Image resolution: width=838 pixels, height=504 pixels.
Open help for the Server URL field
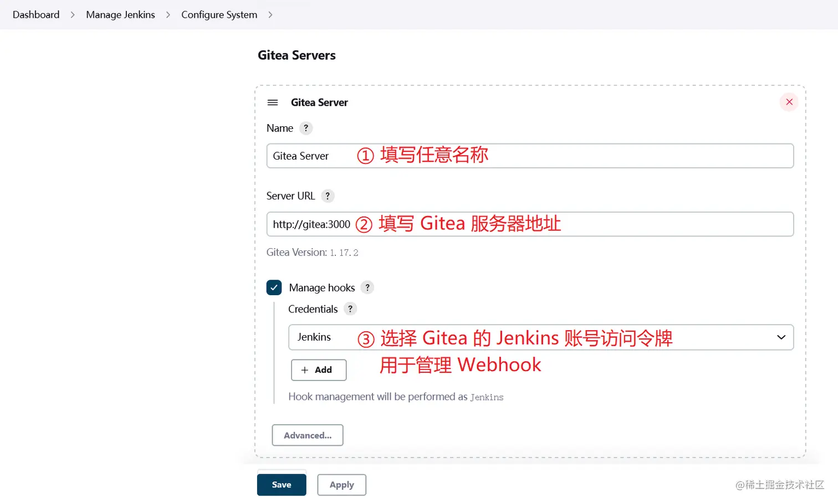328,196
